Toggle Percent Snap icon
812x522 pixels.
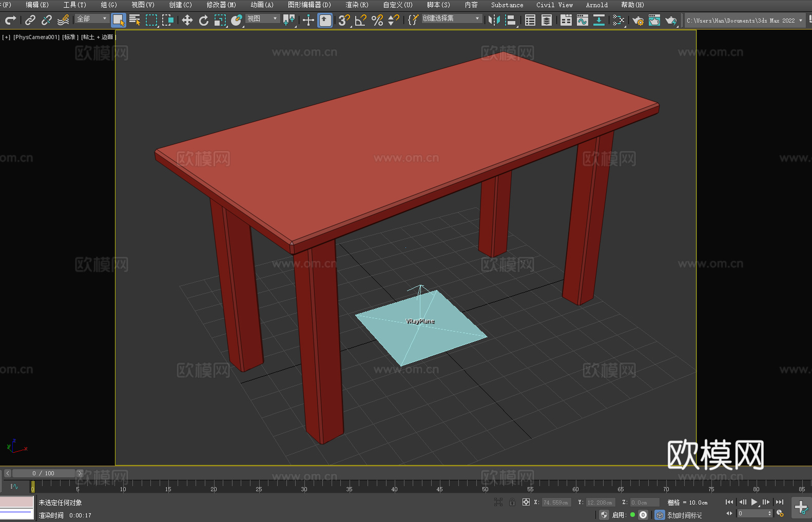(x=377, y=20)
